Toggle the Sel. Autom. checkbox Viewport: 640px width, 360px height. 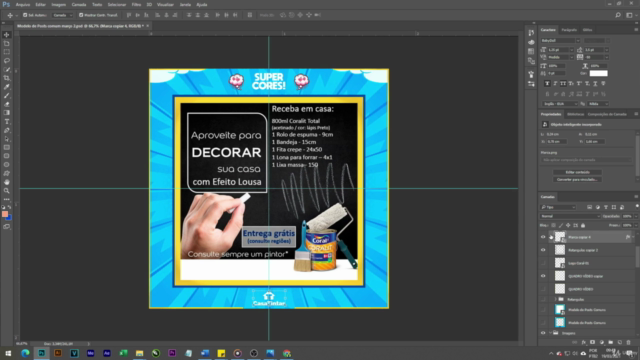pos(25,15)
